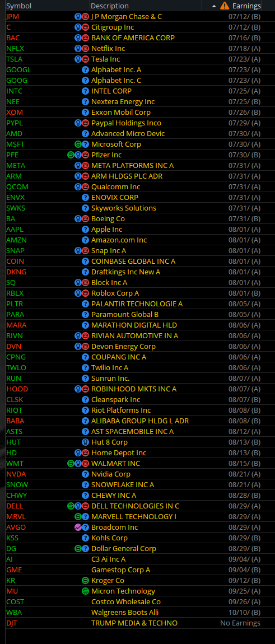Click the Draftkings Inc New A description

[126, 272]
